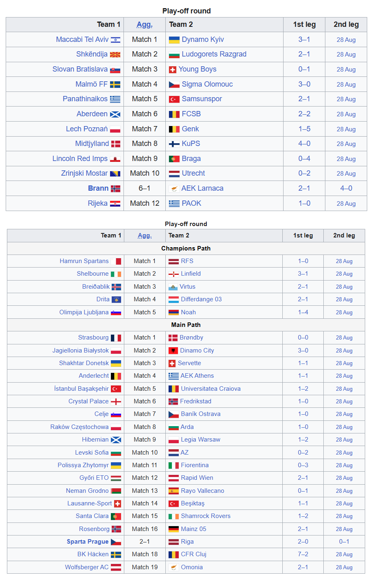Open the Olimpija Ljubljana team link
Image resolution: width=392 pixels, height=579 pixels.
84,313
